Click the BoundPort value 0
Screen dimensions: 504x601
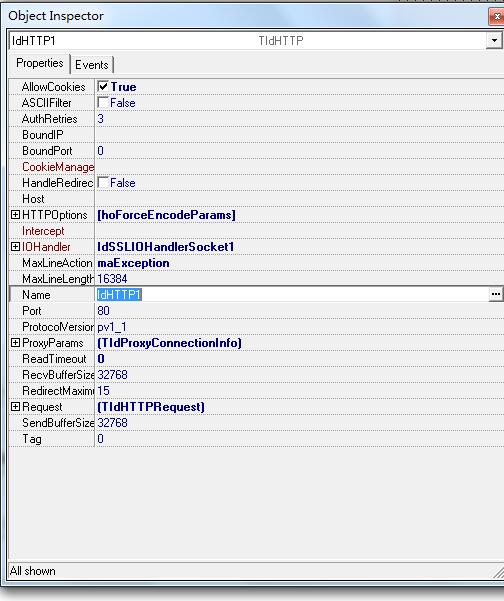coord(100,151)
